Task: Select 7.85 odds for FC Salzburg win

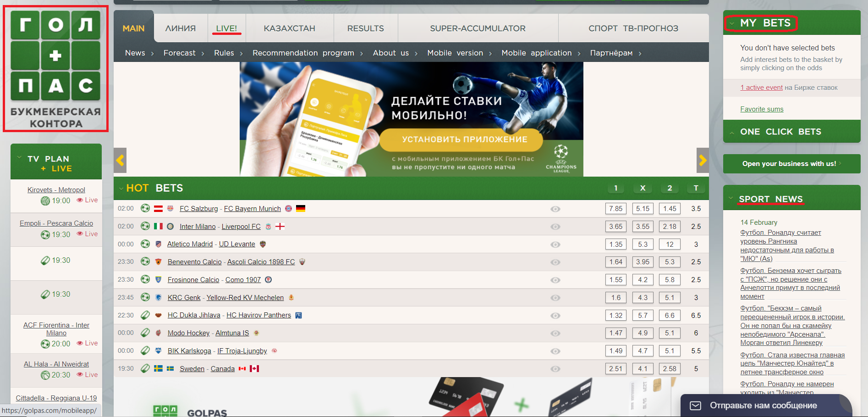Action: (616, 209)
